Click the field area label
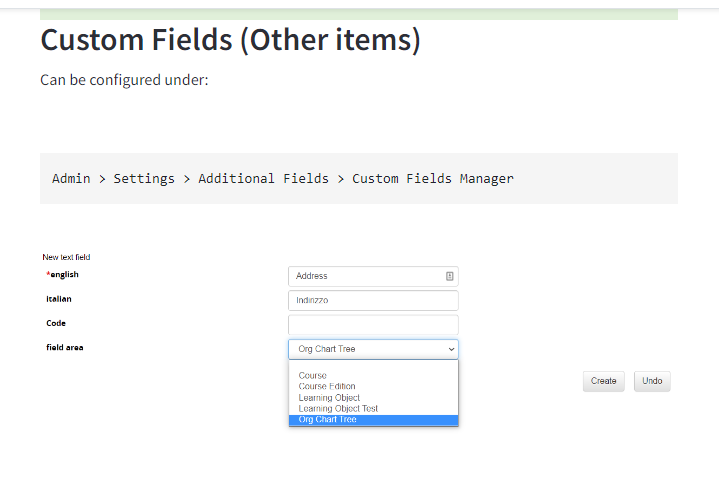 (65, 347)
